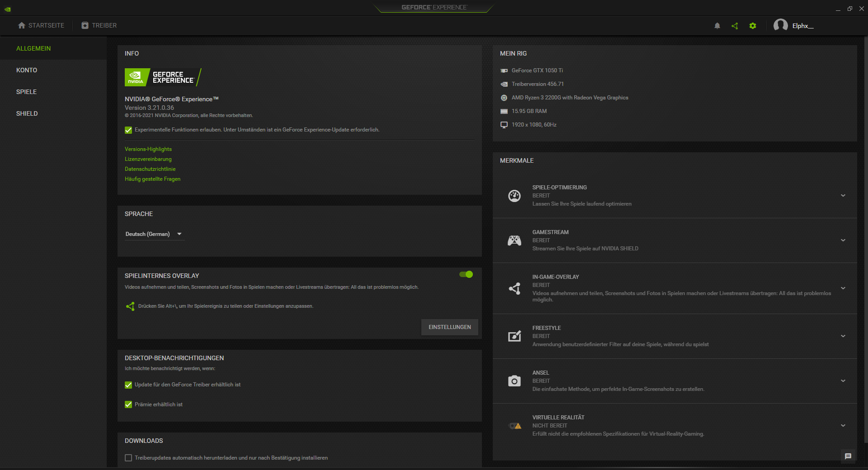The width and height of the screenshot is (868, 470).
Task: Click the gamepad icon for Gamestream
Action: (514, 240)
